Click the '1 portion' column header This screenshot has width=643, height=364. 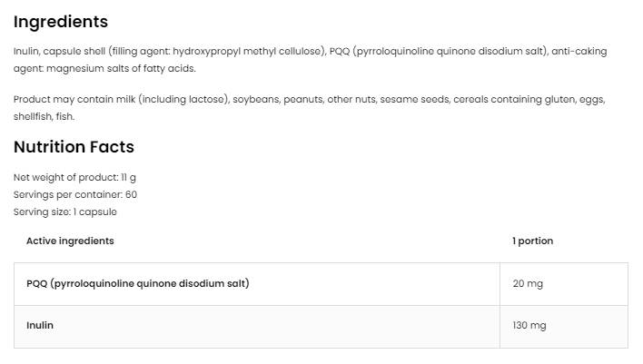coord(532,241)
